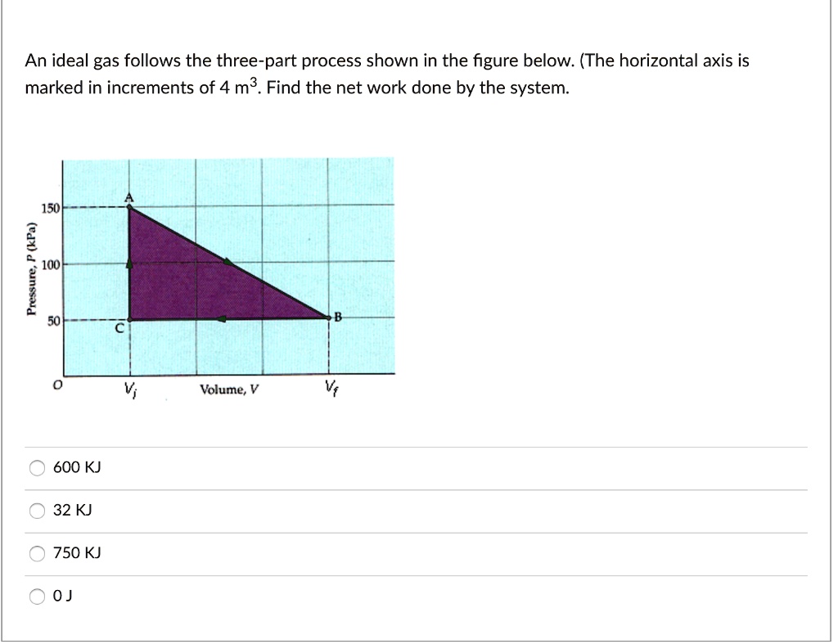Viewport: 838px width, 644px height.
Task: Click point A on the graph
Action: click(x=129, y=206)
